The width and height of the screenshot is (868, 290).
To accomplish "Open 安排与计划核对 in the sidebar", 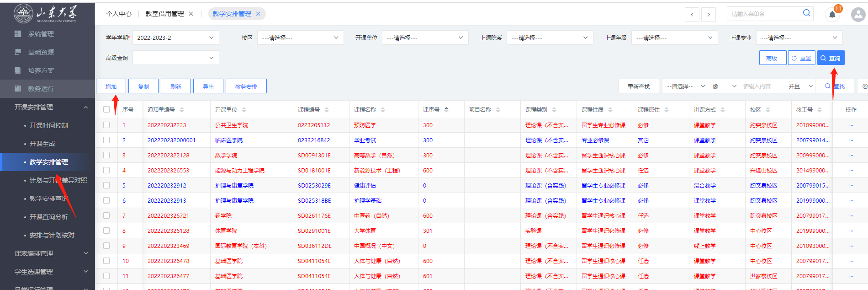I will [52, 235].
